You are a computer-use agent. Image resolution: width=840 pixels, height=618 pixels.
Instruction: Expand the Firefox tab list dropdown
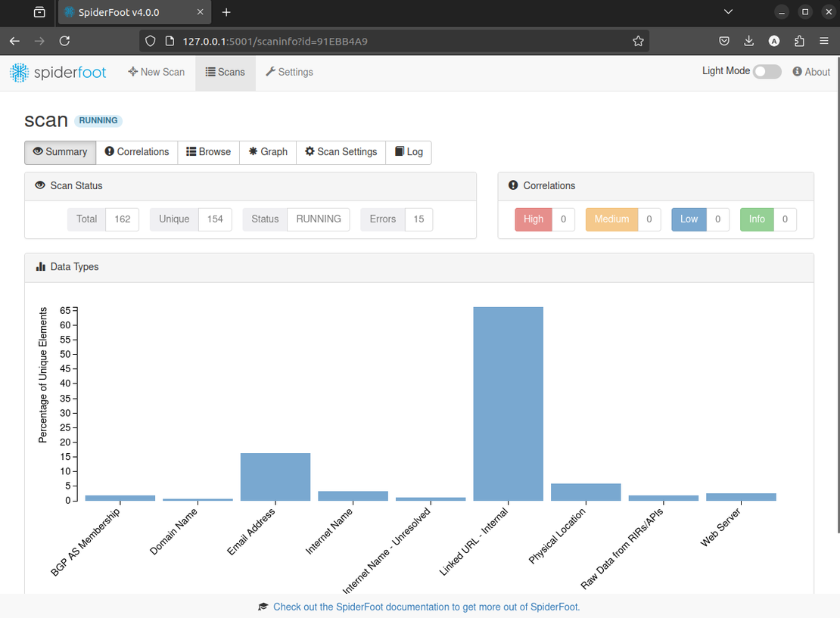[x=728, y=12]
